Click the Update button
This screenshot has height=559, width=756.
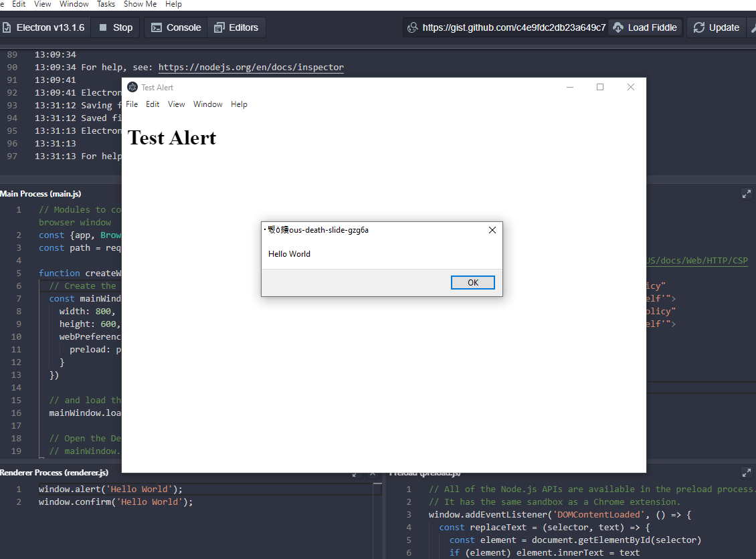pyautogui.click(x=716, y=27)
